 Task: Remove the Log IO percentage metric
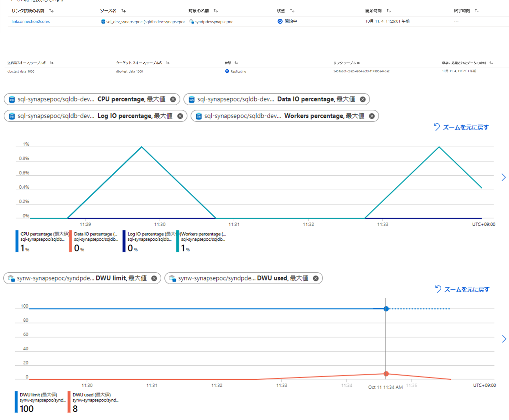coord(180,116)
